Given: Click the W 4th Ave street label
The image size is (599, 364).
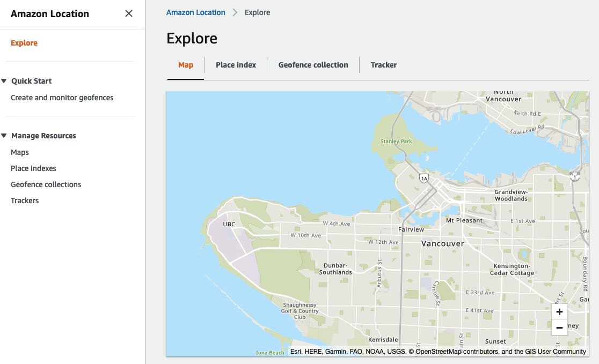Looking at the screenshot, I should pos(337,224).
